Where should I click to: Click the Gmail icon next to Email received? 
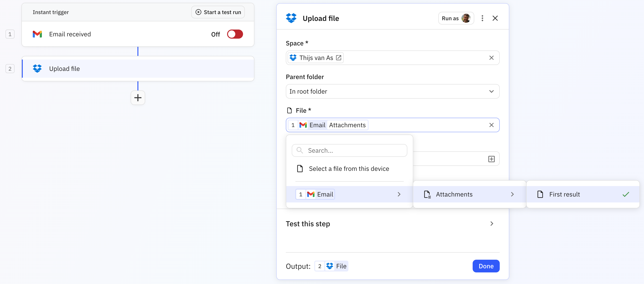click(x=37, y=34)
